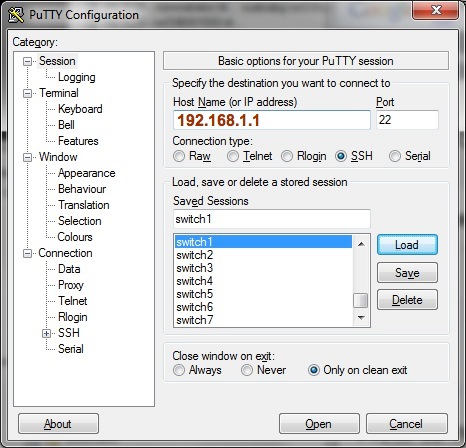Viewport: 466px width, 448px height.
Task: Collapse the Connection category node
Action: [27, 253]
